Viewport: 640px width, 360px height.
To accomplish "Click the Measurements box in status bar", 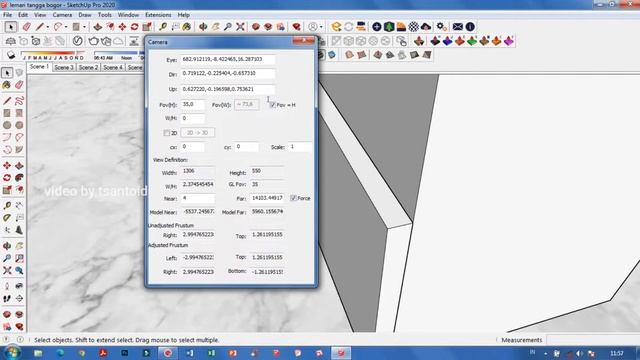I will click(593, 340).
